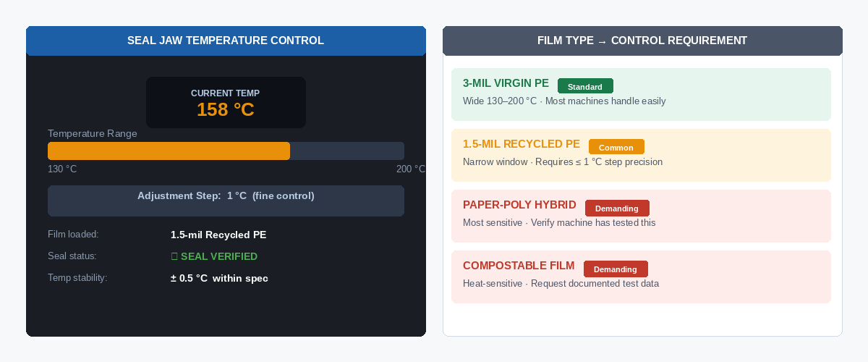Click the orange temperature range bar
This screenshot has height=362, width=868.
169,151
